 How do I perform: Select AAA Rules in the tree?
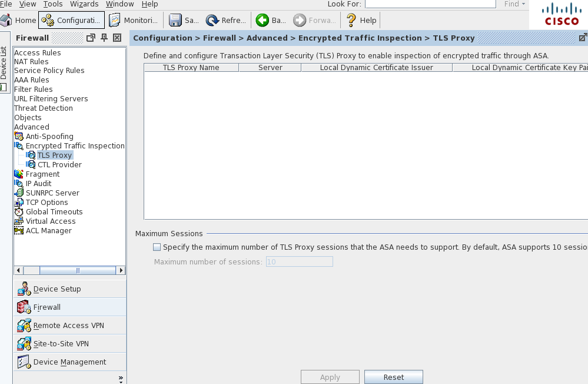point(32,80)
